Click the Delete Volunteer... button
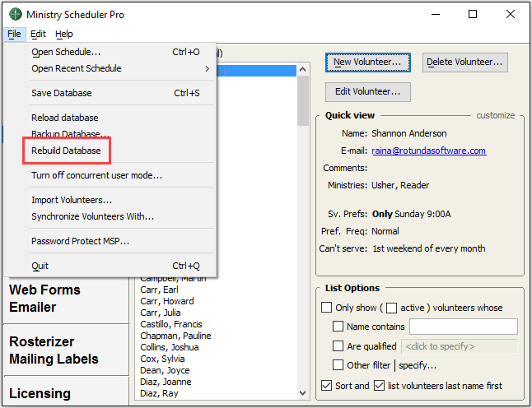 [x=464, y=62]
